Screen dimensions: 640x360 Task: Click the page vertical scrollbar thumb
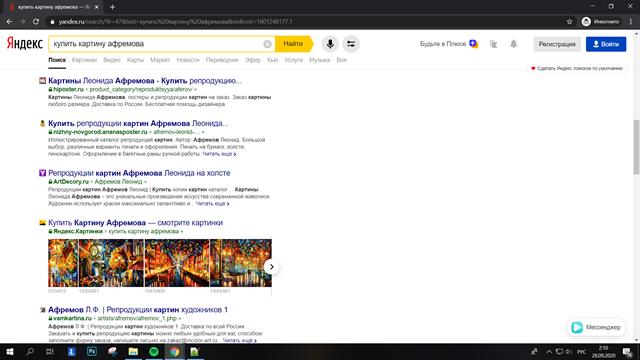point(636,147)
